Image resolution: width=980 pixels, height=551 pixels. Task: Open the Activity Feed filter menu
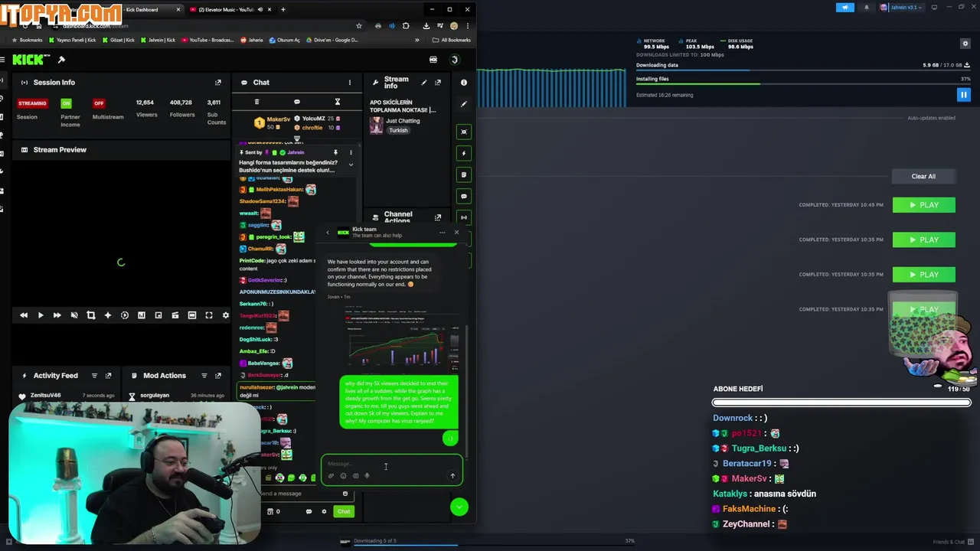pos(94,376)
